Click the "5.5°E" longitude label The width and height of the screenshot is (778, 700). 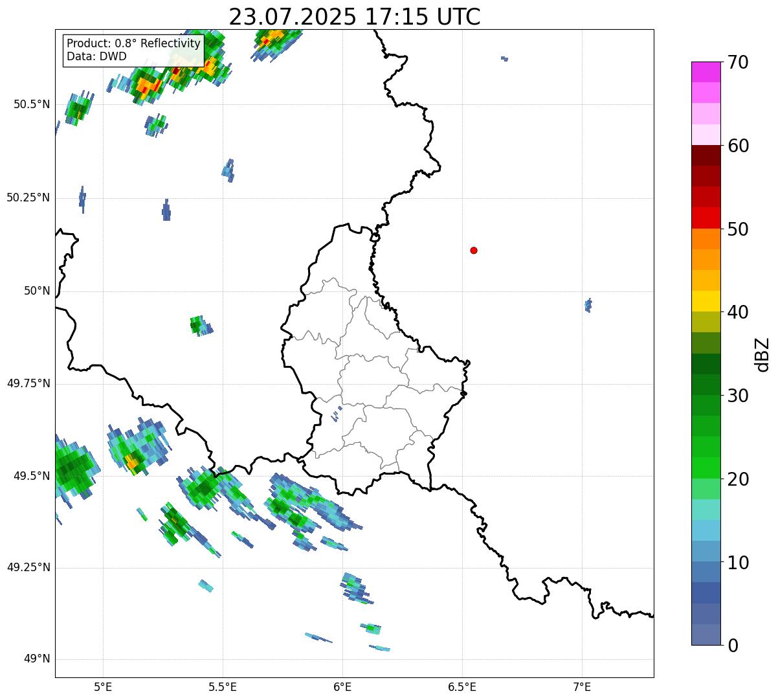[x=223, y=686]
